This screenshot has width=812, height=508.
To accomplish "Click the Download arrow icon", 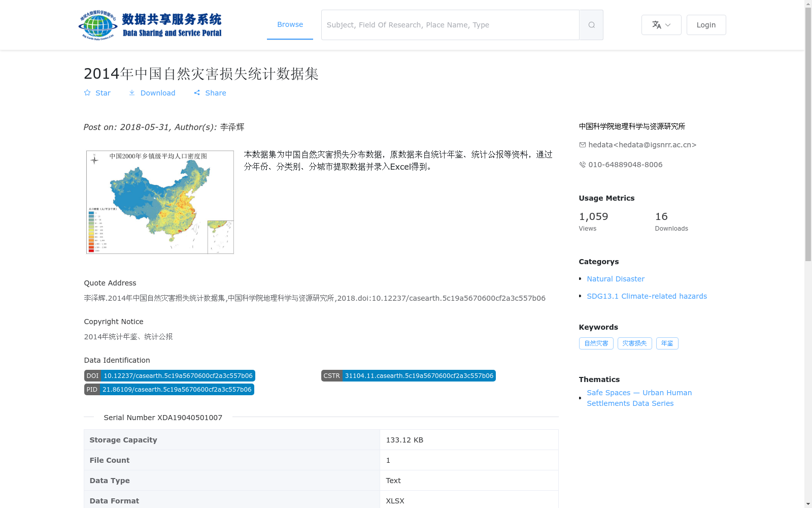I will tap(132, 92).
